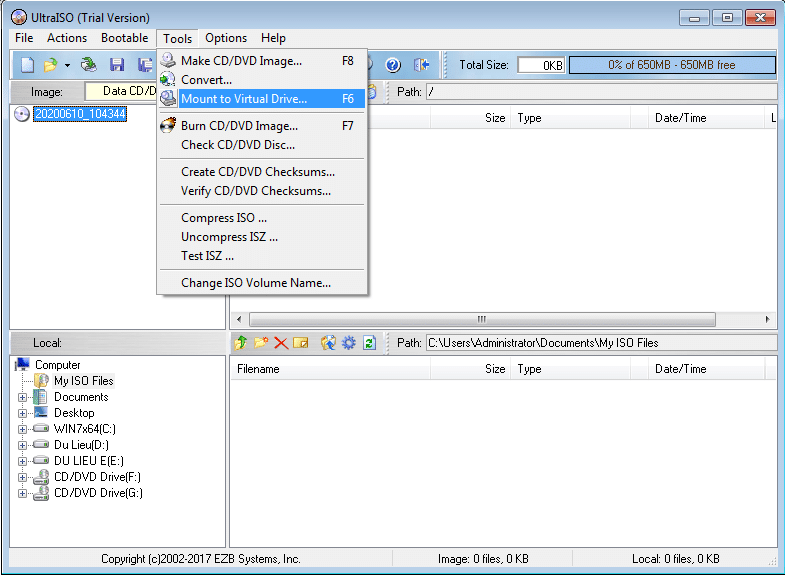The width and height of the screenshot is (785, 577).
Task: Click the Save As toolbar icon
Action: (x=146, y=65)
